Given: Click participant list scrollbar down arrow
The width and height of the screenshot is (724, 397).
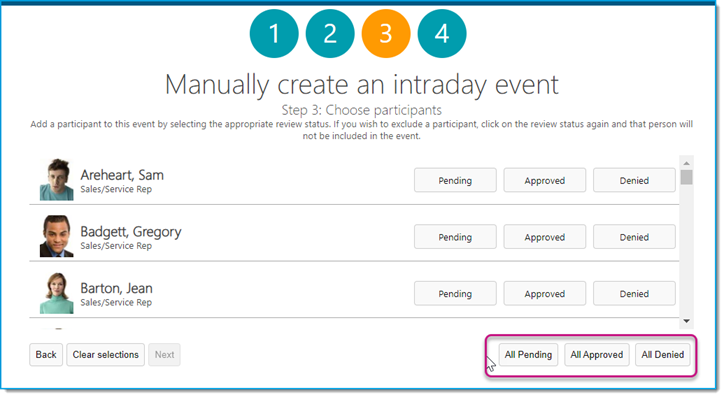Looking at the screenshot, I should click(687, 321).
